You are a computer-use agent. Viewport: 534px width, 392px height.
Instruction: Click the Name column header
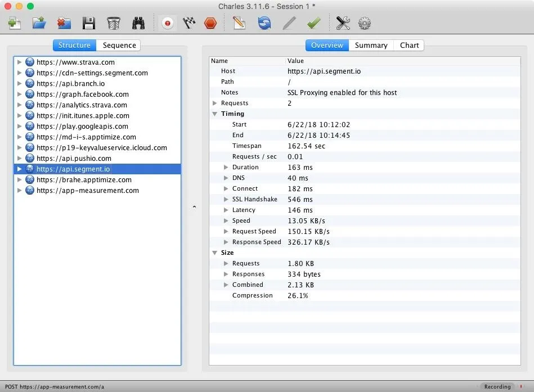247,61
